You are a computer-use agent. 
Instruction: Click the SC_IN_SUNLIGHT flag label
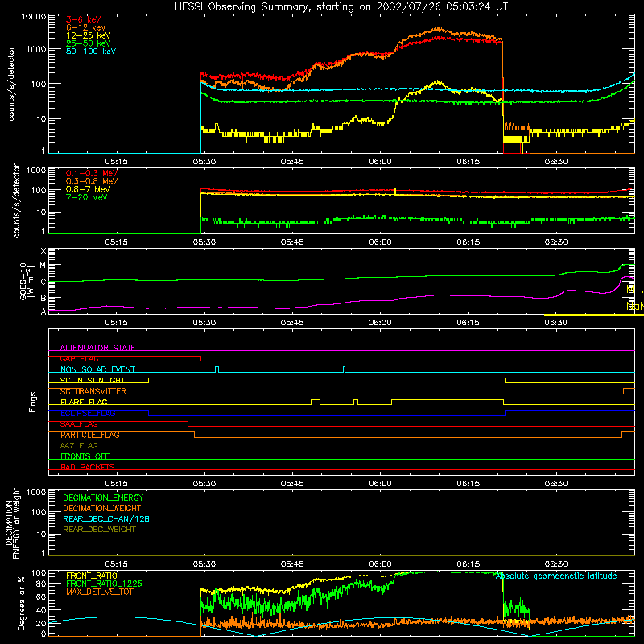click(x=93, y=380)
